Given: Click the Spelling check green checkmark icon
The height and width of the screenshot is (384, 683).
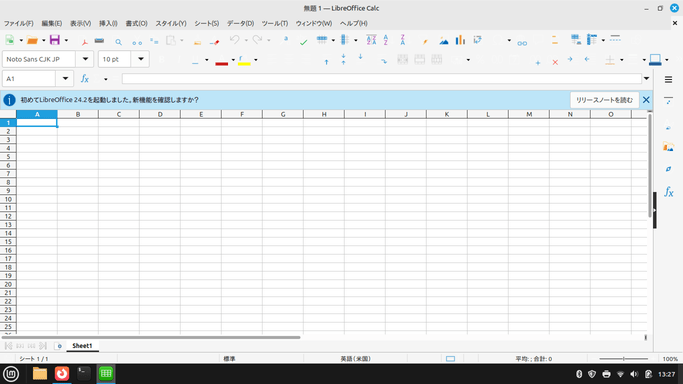Looking at the screenshot, I should point(303,41).
